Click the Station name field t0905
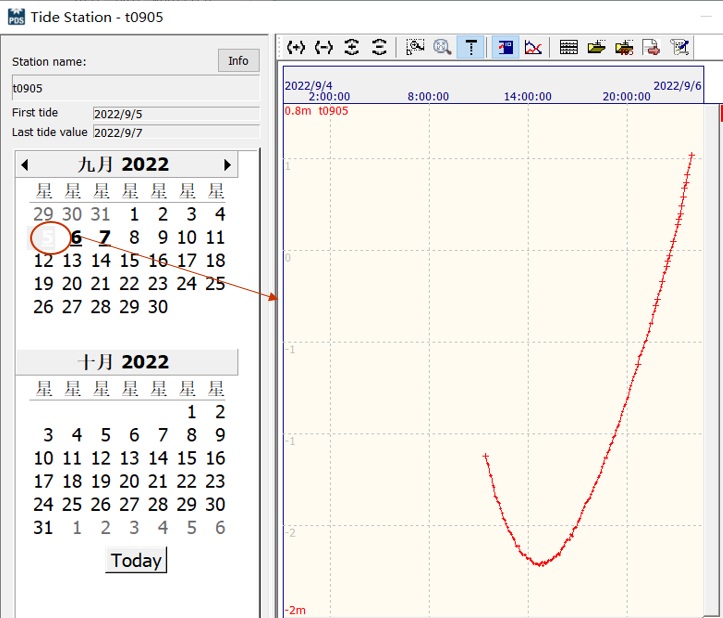Viewport: 723px width, 618px height. (136, 88)
